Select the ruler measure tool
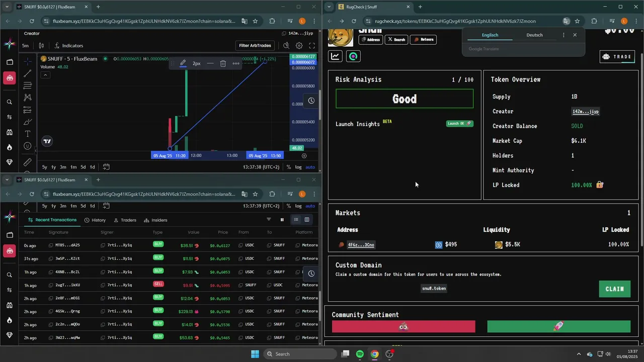 point(28,162)
